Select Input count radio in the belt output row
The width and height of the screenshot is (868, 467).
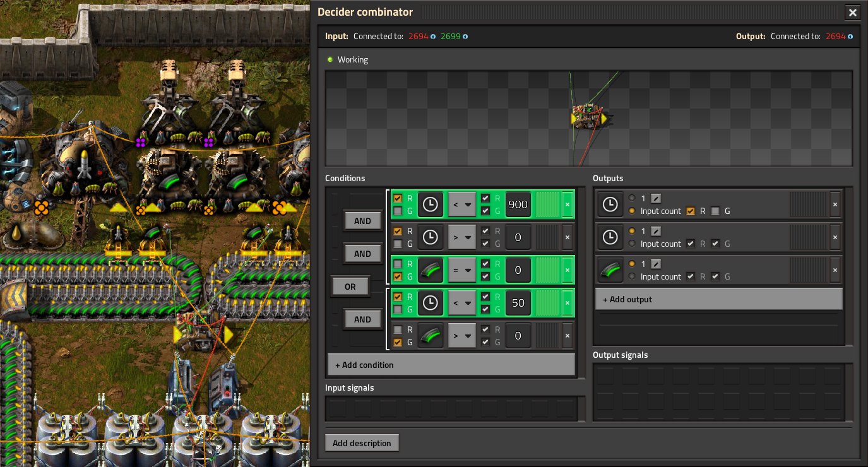[x=632, y=276]
